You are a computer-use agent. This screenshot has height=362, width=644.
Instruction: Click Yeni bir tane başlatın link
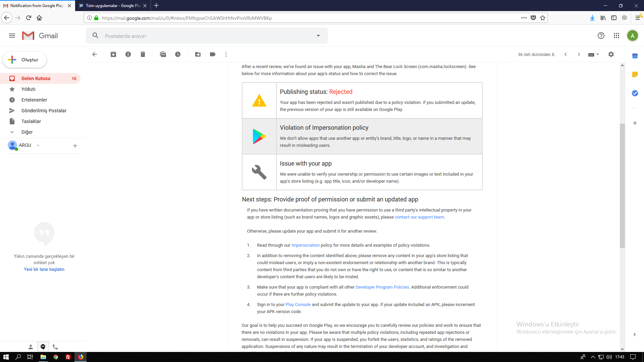coord(44,269)
